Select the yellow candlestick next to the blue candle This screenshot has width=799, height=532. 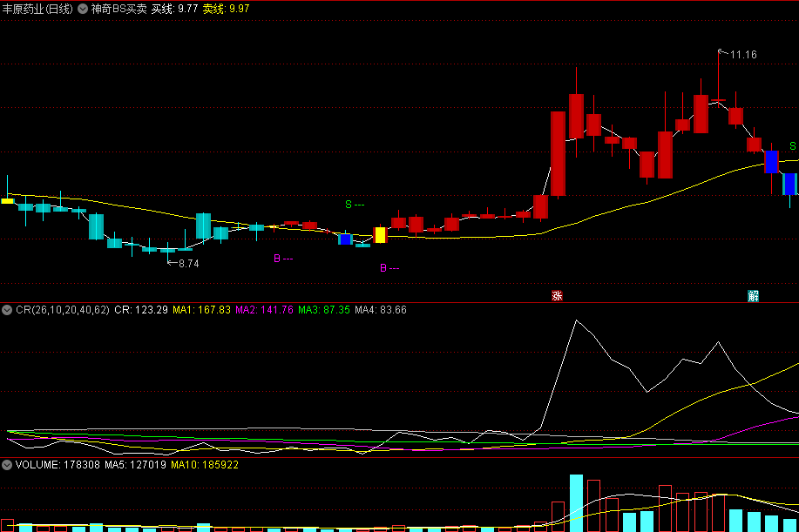[380, 235]
